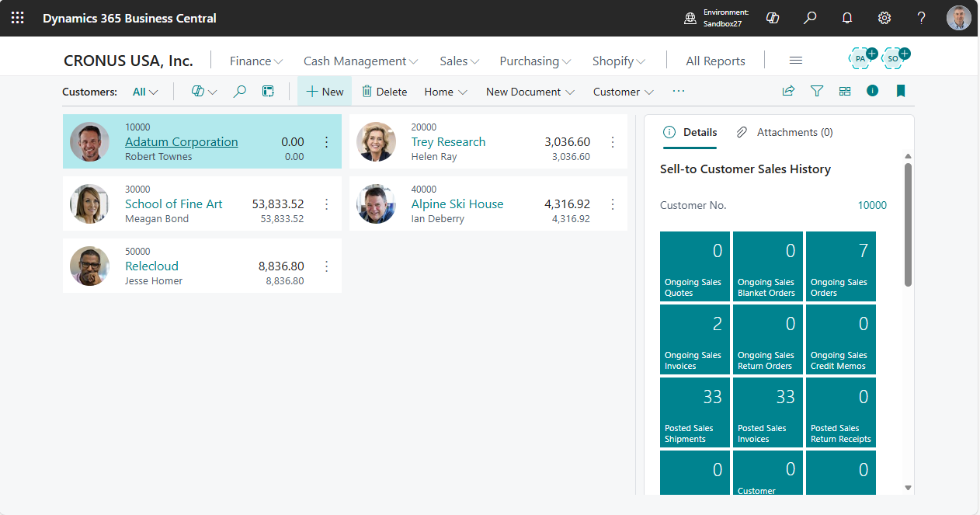Switch to the Attachments (0) tab
The image size is (980, 515).
coord(784,132)
